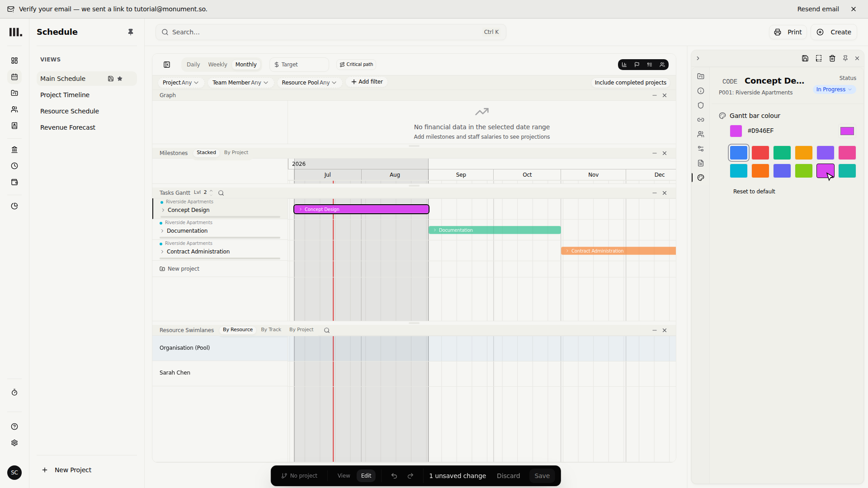This screenshot has width=868, height=488.
Task: Open the link icon tab in details panel
Action: click(x=701, y=120)
